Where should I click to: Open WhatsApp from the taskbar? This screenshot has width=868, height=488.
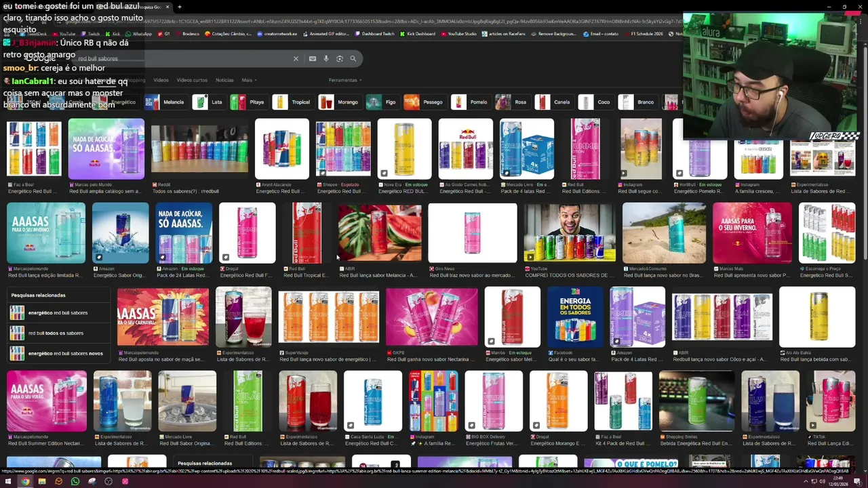75,481
